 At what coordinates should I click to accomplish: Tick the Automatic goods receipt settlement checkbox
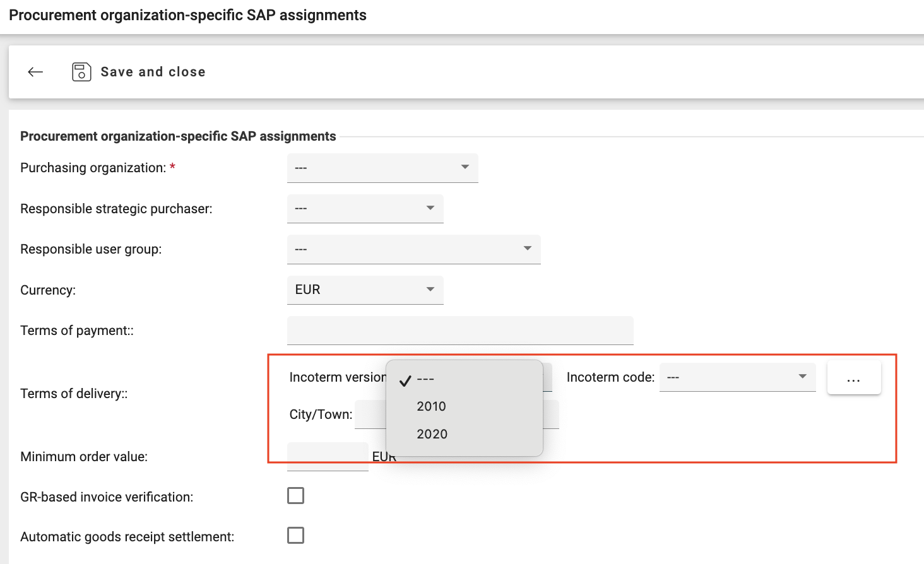295,536
